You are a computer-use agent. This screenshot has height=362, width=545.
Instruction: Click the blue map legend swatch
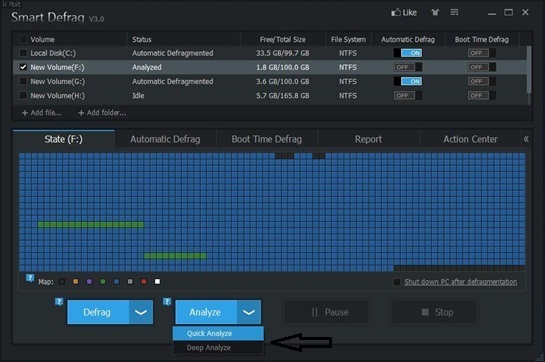116,281
